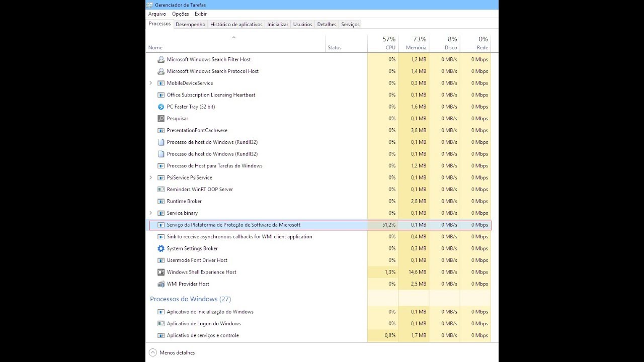
Task: Open the Opções menu
Action: 181,14
